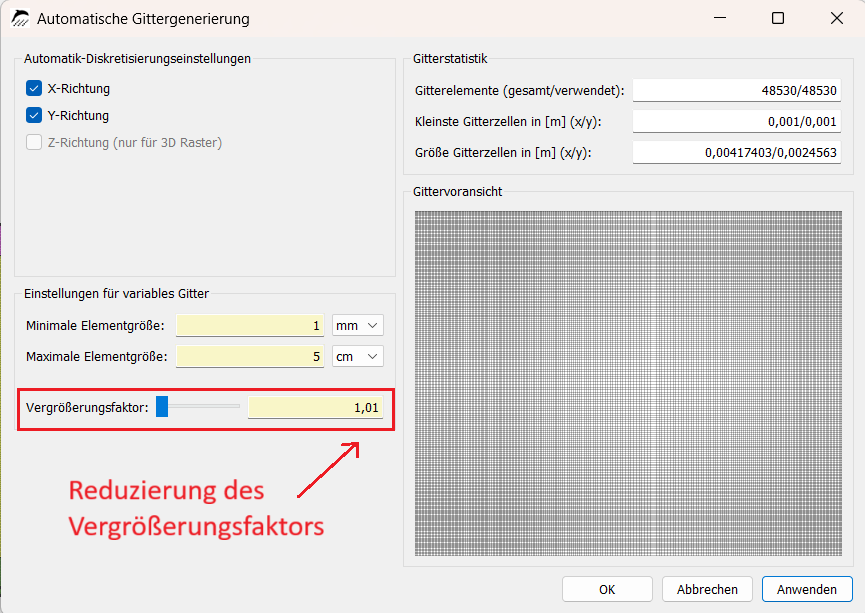Click the Maximale Elementgröße input field
This screenshot has width=865, height=613.
pos(250,356)
